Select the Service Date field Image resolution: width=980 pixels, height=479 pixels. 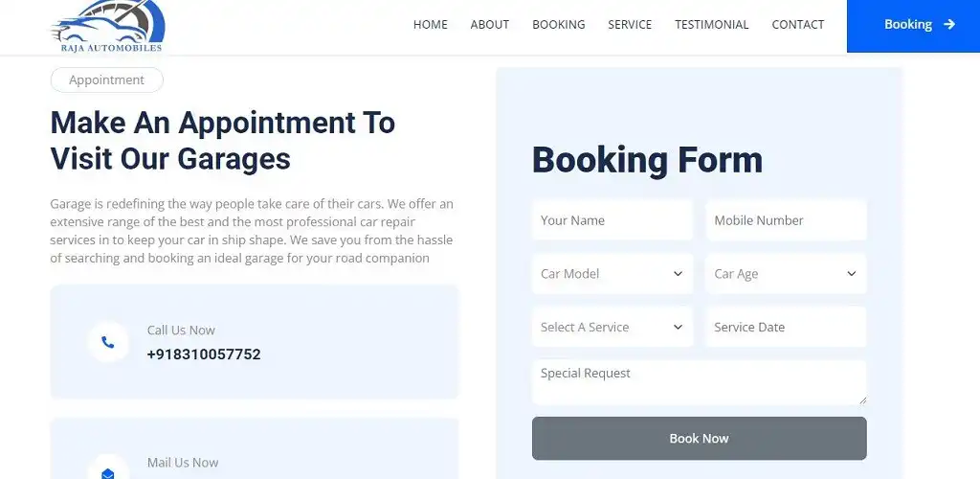[786, 328]
